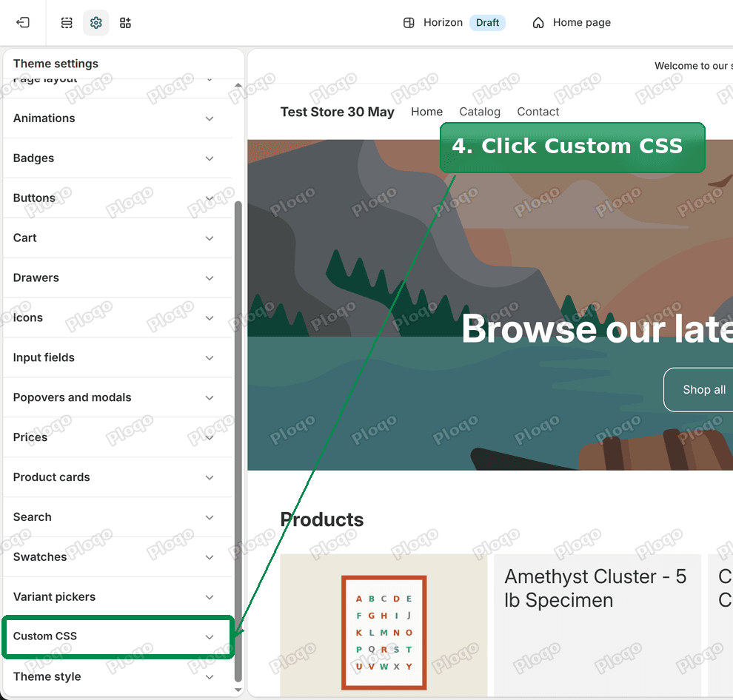The height and width of the screenshot is (700, 733).
Task: Expand the Badges settings section
Action: 117,158
